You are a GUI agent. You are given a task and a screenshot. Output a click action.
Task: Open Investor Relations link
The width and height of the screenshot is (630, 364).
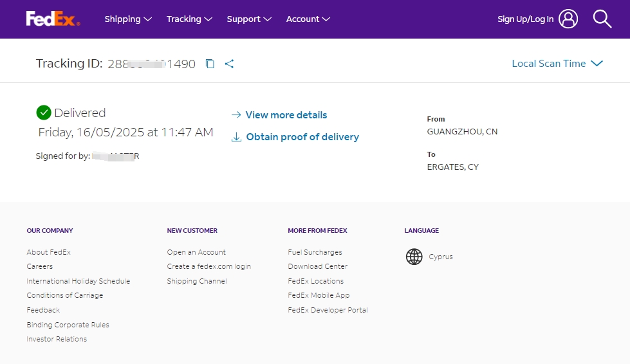click(x=57, y=339)
